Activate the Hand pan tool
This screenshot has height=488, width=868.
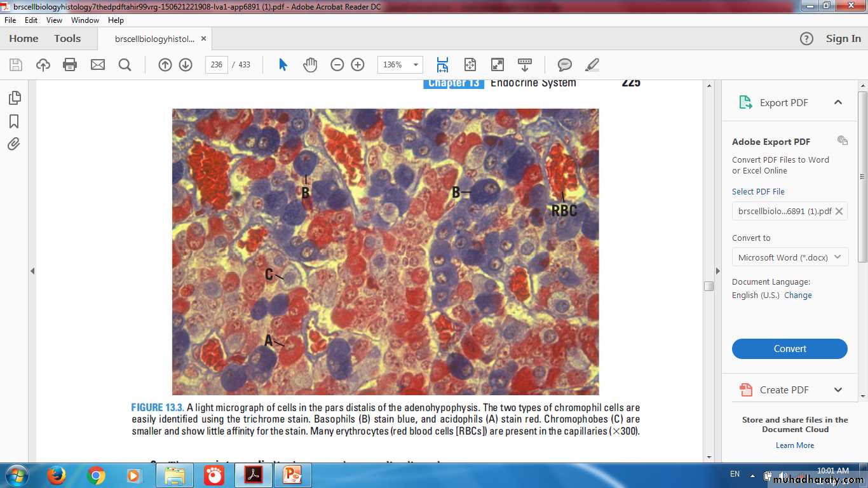point(310,65)
